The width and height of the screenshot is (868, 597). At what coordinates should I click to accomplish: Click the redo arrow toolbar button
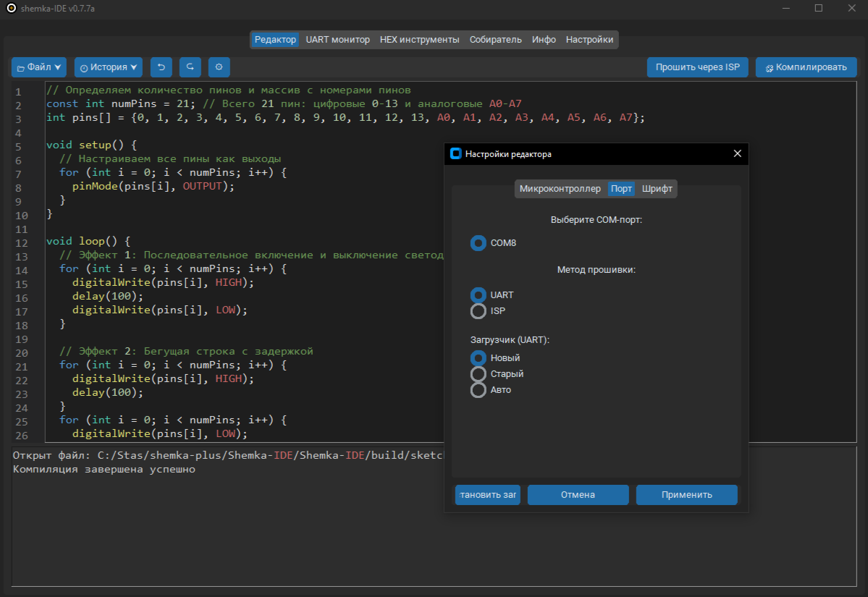coord(190,67)
